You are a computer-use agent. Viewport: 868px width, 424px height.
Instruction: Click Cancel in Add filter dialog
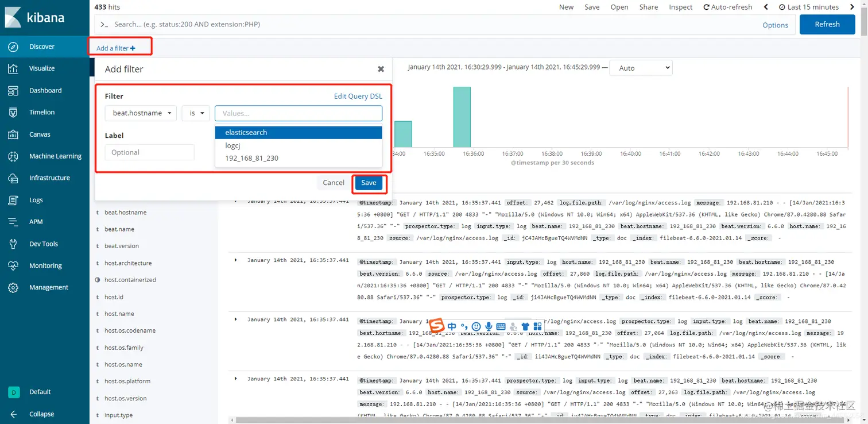pos(334,183)
